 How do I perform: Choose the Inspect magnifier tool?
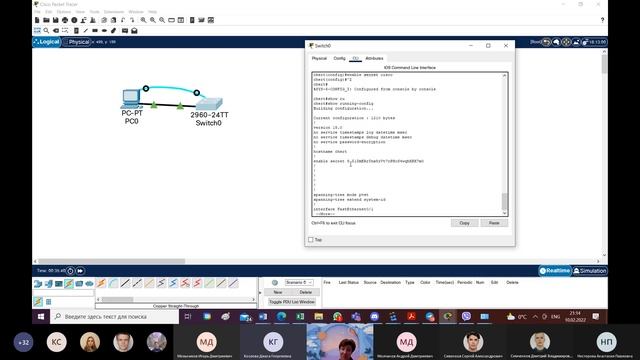pos(46,31)
